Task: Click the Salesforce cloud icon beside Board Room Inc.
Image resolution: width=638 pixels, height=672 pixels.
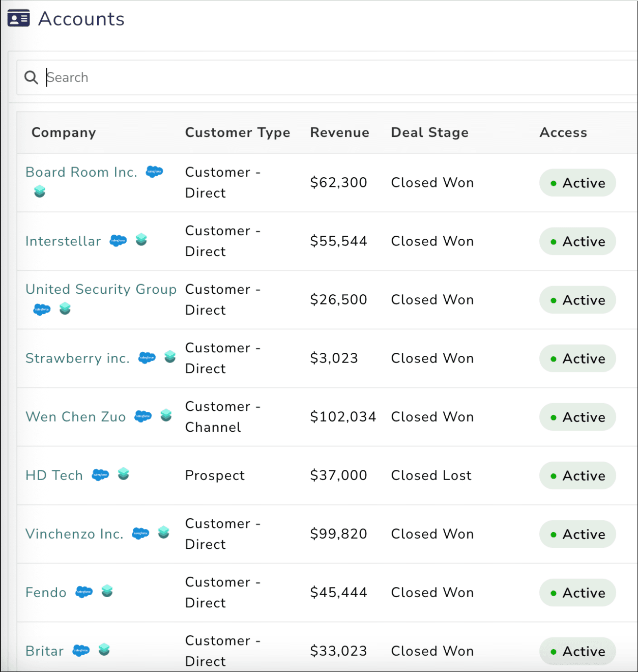Action: (x=155, y=172)
